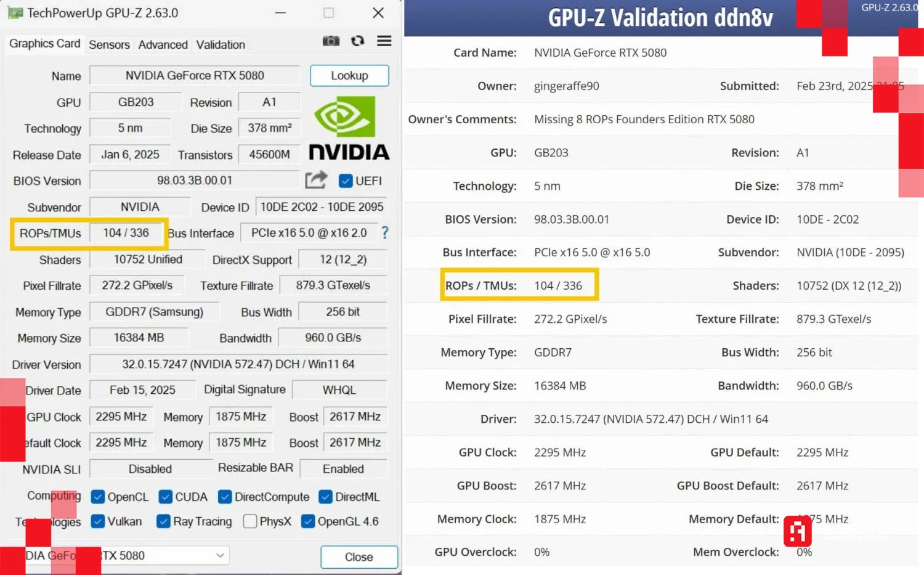Click the Die Size 378 mm² field

(269, 128)
